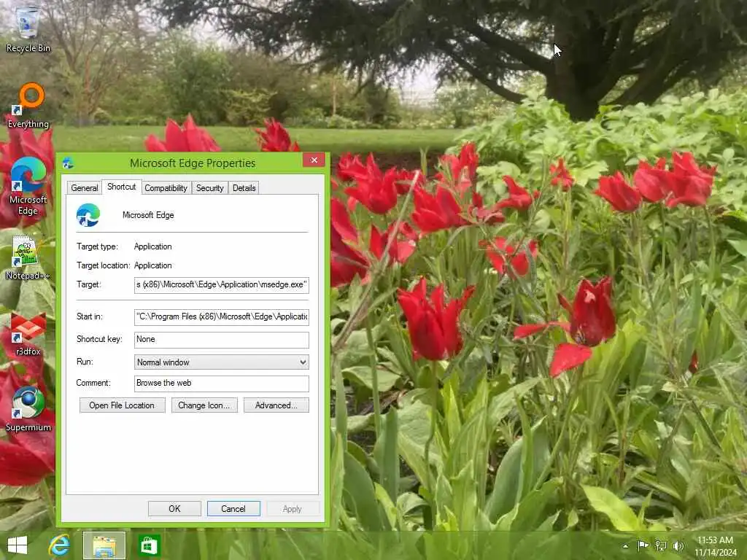
Task: Open the Advanced shortcut options
Action: click(x=276, y=405)
